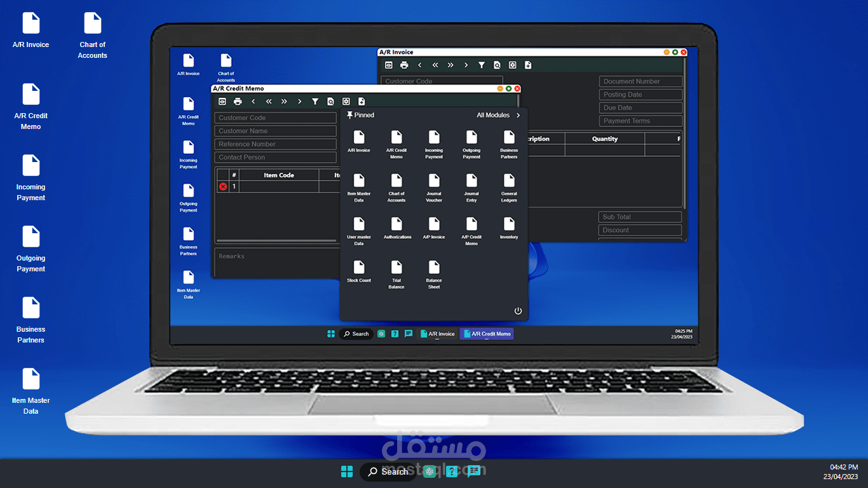
Task: Focus the Document Number field in A/R Invoice
Action: point(641,81)
